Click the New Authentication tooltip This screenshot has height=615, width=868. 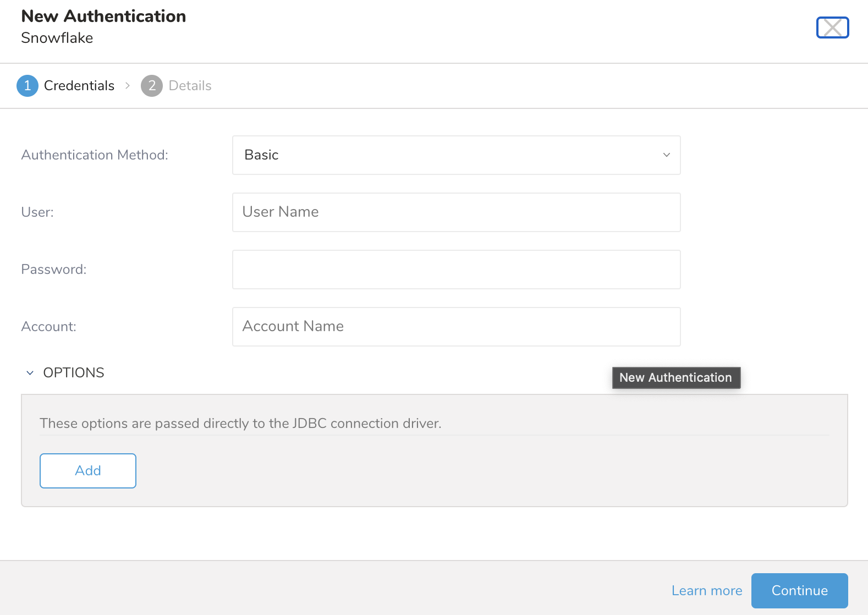pos(676,378)
